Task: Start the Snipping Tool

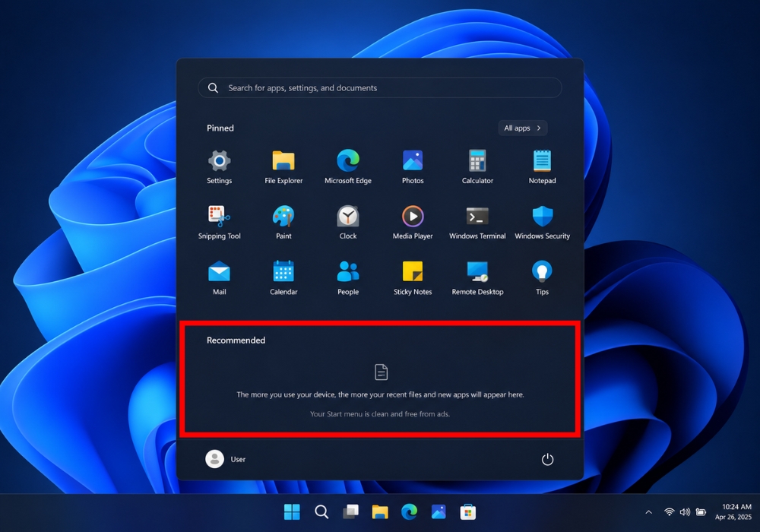Action: coord(219,223)
